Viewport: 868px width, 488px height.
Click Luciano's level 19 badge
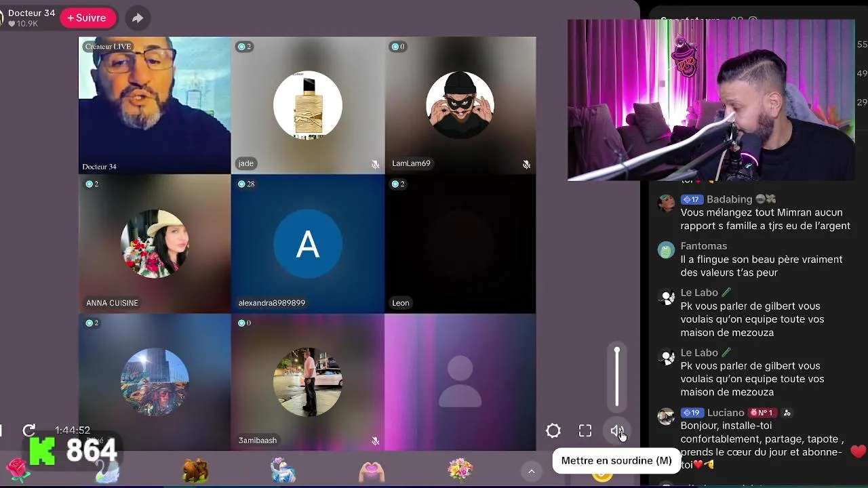pyautogui.click(x=692, y=413)
